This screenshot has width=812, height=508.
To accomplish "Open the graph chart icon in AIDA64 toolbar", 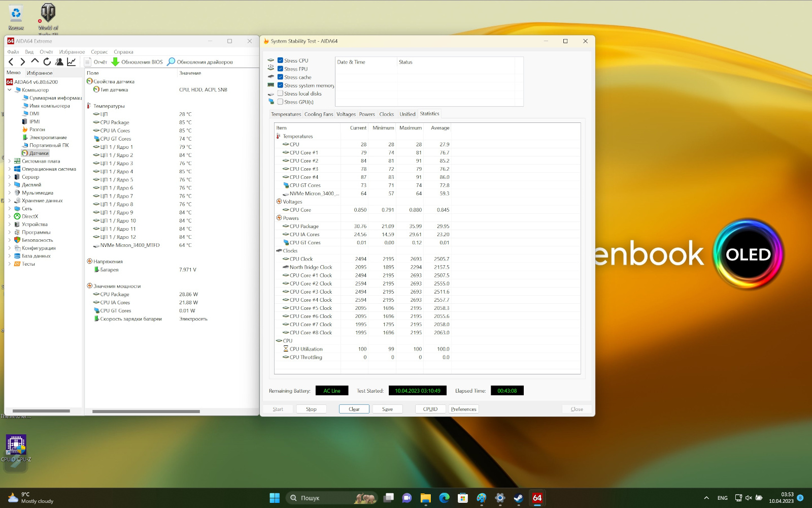I will pos(72,62).
